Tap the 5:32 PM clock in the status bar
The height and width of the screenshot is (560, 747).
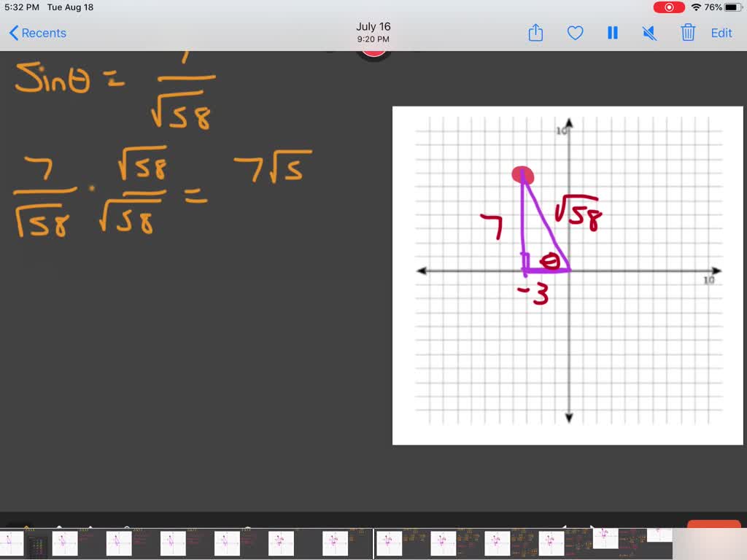tap(20, 7)
